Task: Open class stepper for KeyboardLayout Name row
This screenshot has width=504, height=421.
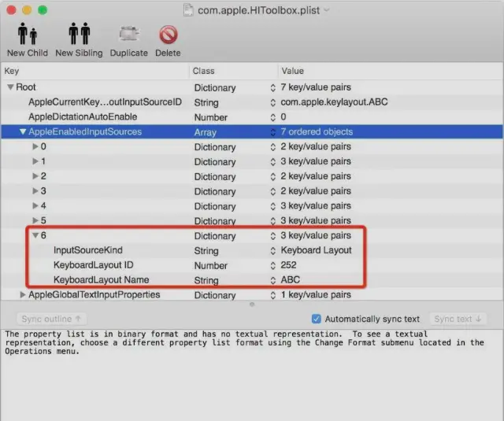Action: (x=273, y=280)
